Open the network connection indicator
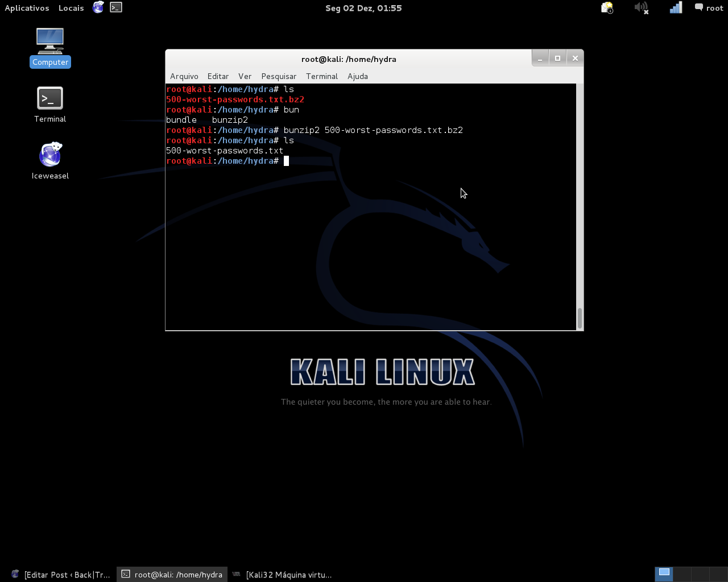The width and height of the screenshot is (728, 582). (676, 8)
